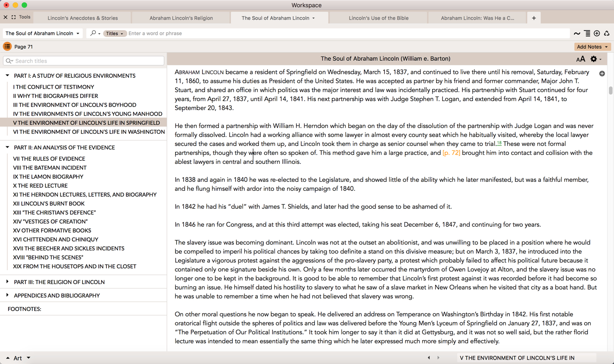Click the recycle-arrows icon in the toolbar
The height and width of the screenshot is (364, 614).
coord(607,33)
